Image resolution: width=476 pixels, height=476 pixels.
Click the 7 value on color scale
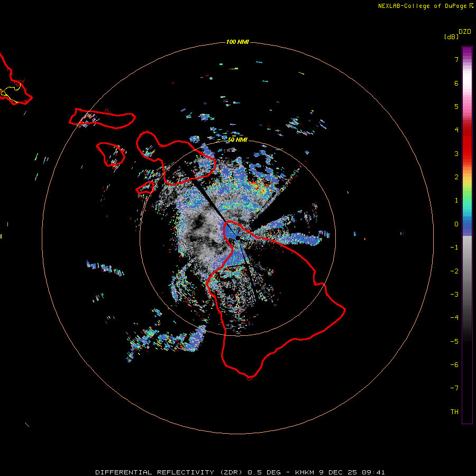coord(456,59)
